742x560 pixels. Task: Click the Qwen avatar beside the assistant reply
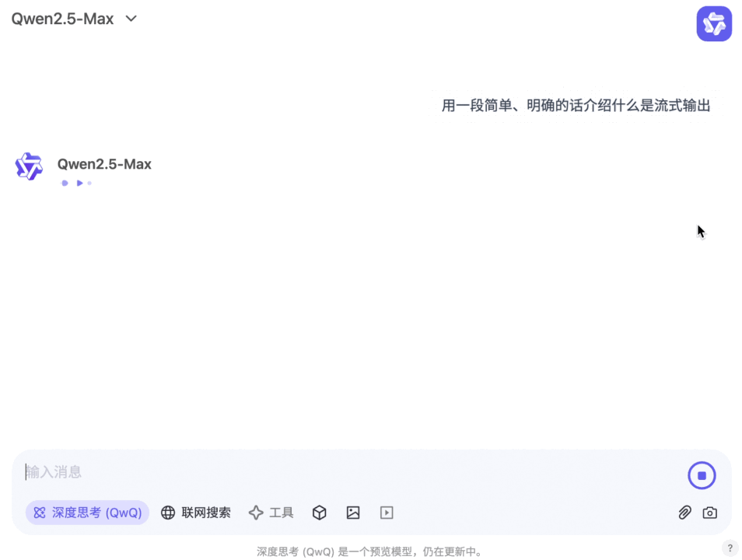[29, 166]
